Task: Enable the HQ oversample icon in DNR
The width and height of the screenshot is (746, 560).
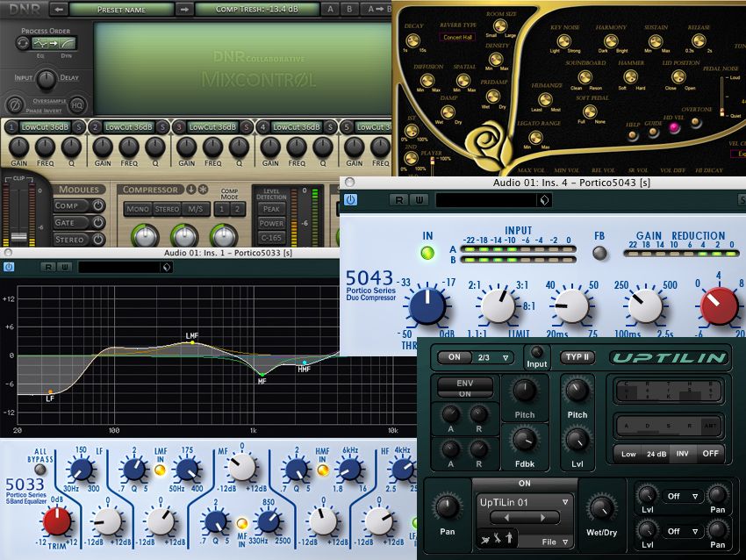Action: (77, 104)
